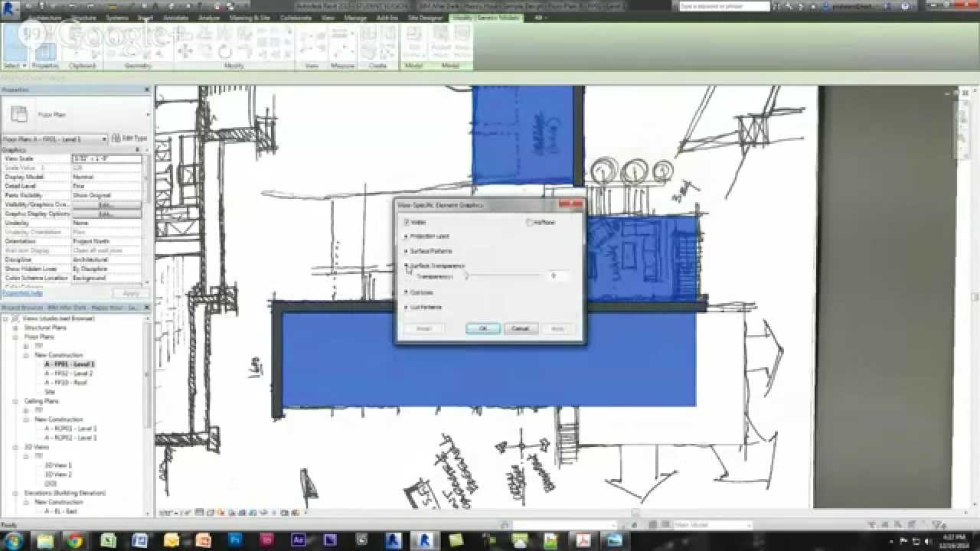Open the Select dropdown under Modify

(15, 66)
